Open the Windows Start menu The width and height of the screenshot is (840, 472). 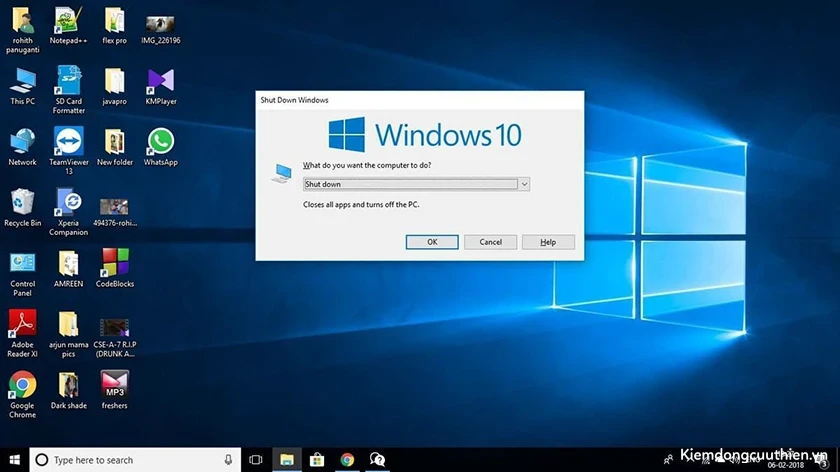click(14, 460)
